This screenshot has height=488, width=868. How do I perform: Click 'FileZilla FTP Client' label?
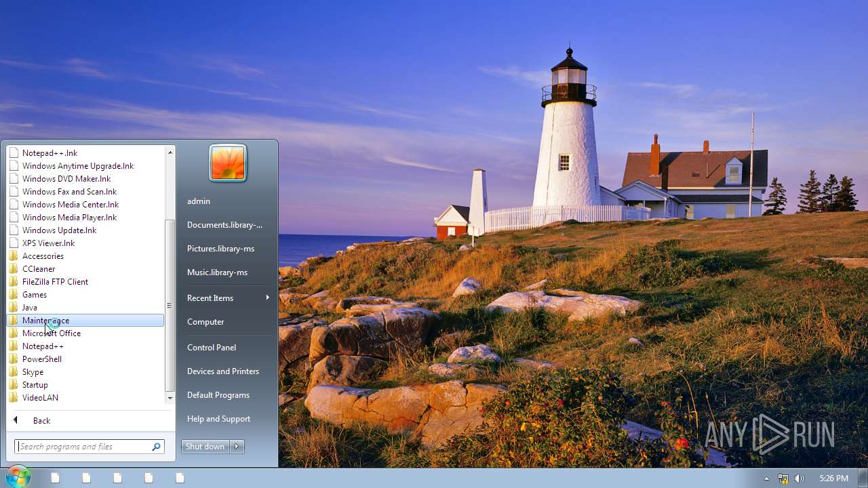point(55,282)
